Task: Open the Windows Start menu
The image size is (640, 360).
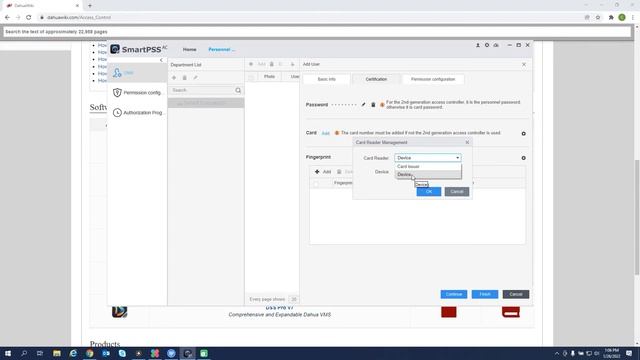Action: coord(8,353)
